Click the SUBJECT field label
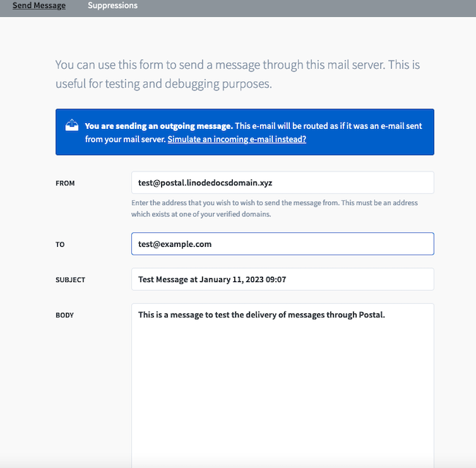This screenshot has width=476, height=468. (x=70, y=280)
